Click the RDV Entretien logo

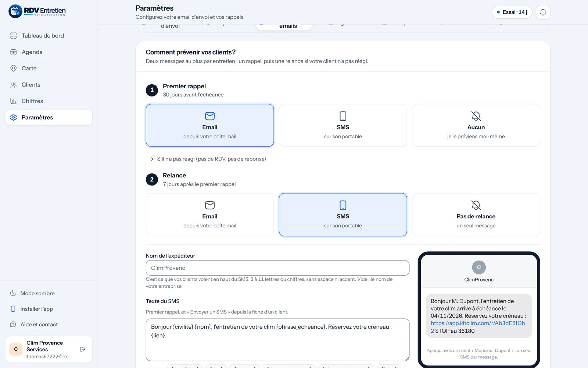coord(37,11)
